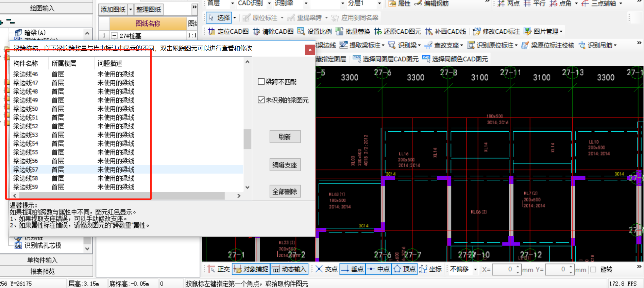644x288 pixels.
Task: Open the 三点辅轴 dropdown arrow
Action: click(621, 3)
